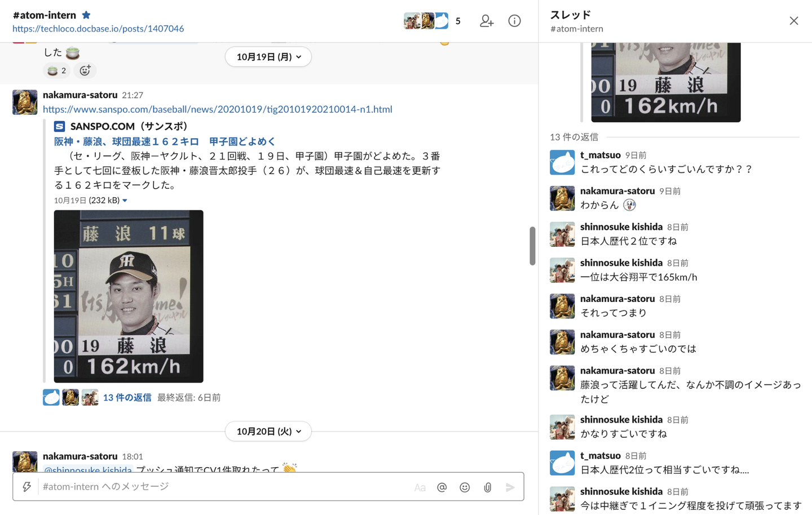Click nakamura-satoru avatar on めちゃくちゃすごいのでは reply
Viewport: 812px width, 515px height.
point(562,343)
